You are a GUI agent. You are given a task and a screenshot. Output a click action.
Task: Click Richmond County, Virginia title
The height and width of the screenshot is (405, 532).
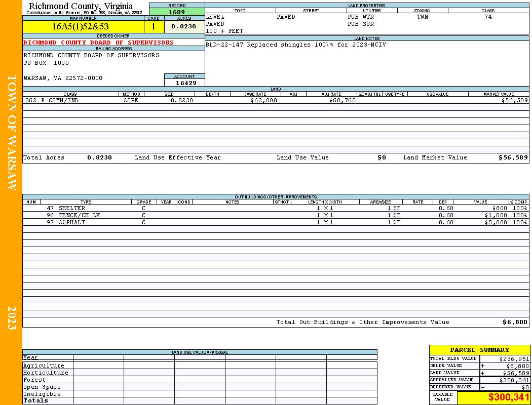(81, 6)
